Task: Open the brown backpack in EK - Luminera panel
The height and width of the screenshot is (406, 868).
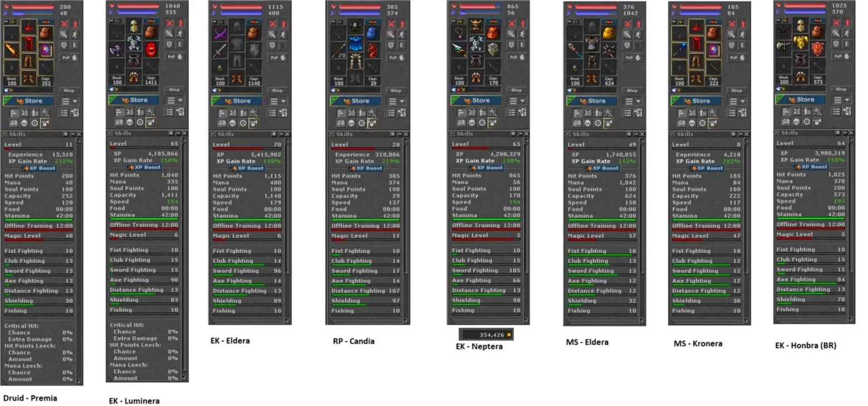Action: [x=150, y=32]
